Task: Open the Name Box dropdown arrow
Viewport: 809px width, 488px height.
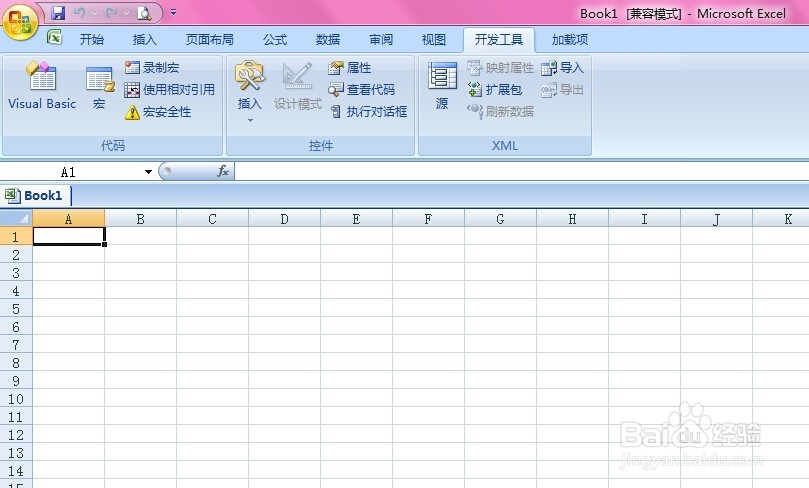Action: (x=148, y=172)
